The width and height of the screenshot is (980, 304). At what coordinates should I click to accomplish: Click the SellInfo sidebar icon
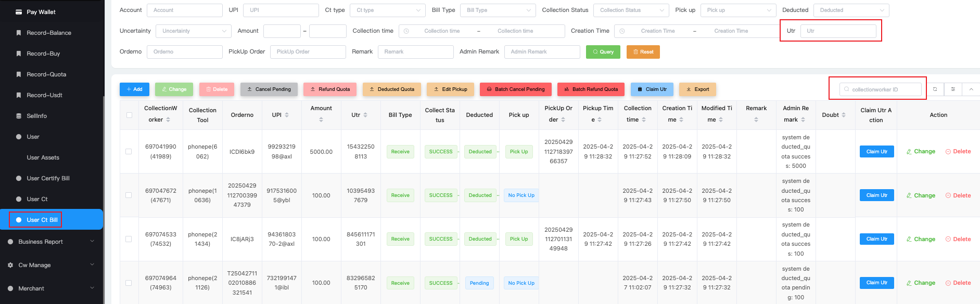tap(19, 116)
